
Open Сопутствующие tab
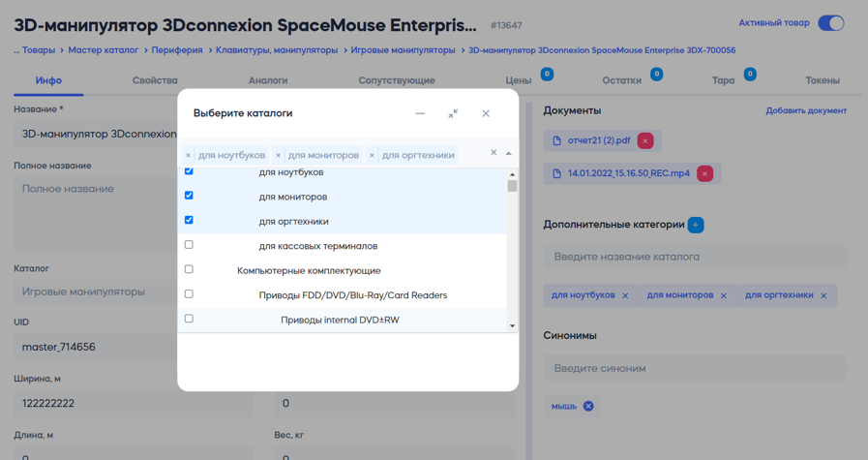point(397,80)
